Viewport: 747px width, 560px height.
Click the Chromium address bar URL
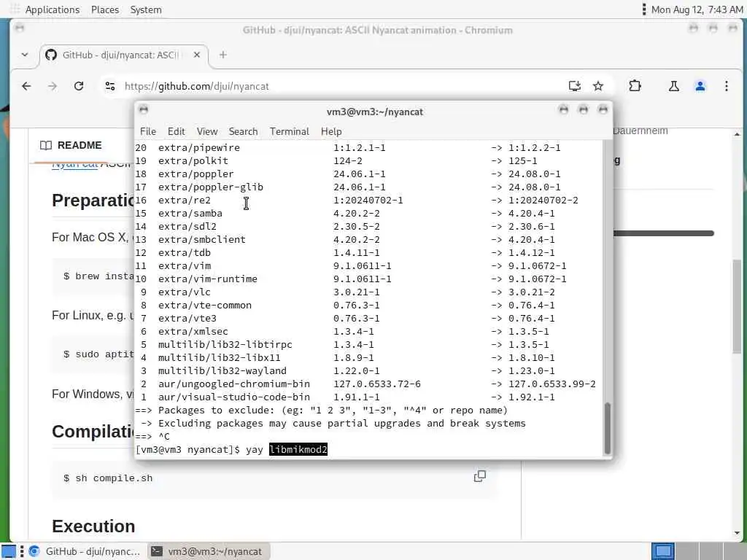click(x=197, y=86)
